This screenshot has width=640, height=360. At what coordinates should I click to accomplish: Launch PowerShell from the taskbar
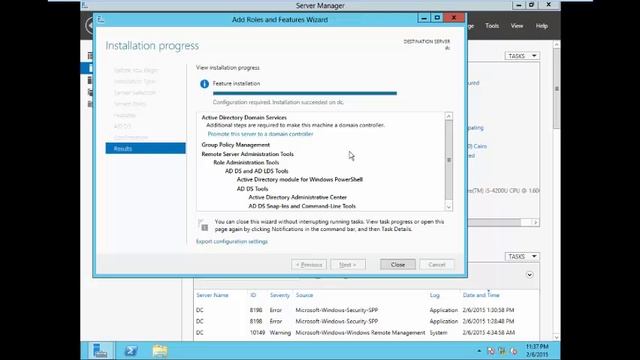pyautogui.click(x=131, y=351)
